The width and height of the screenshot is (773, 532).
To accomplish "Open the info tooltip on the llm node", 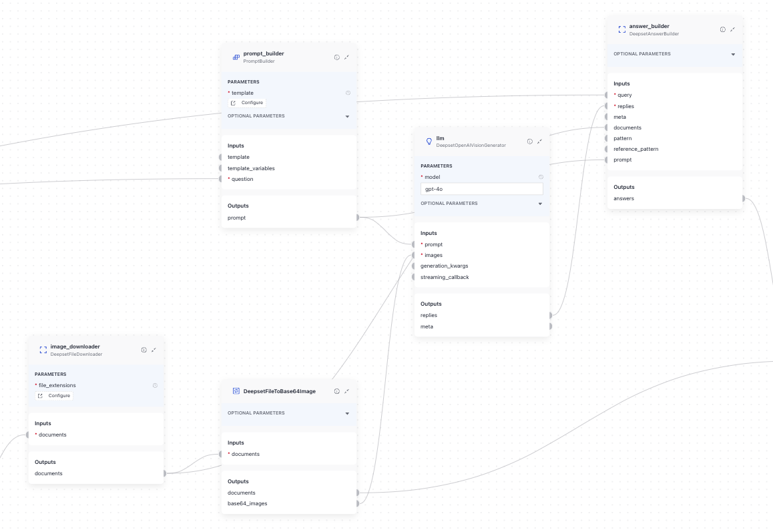I will click(529, 141).
